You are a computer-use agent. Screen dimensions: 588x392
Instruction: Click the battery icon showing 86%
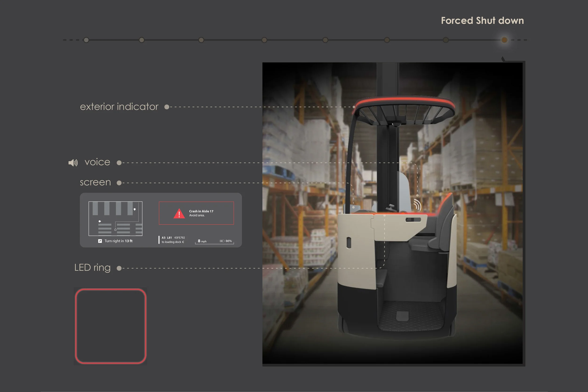click(x=222, y=241)
